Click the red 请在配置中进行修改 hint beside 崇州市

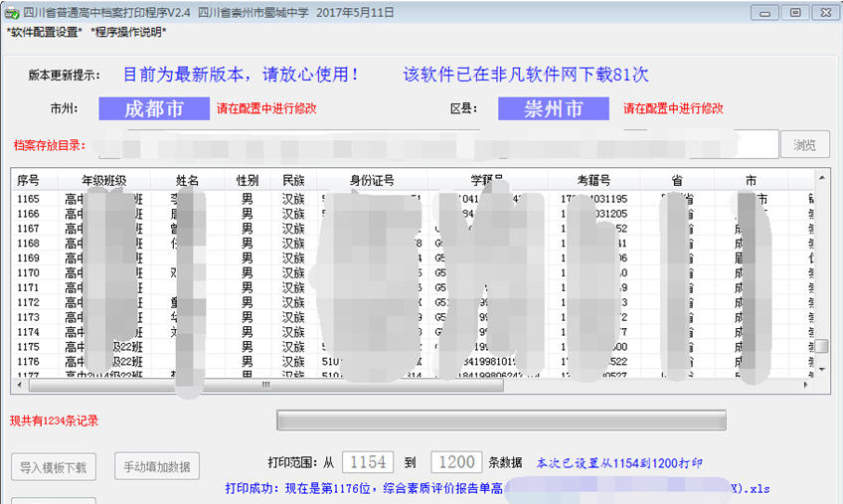(673, 108)
